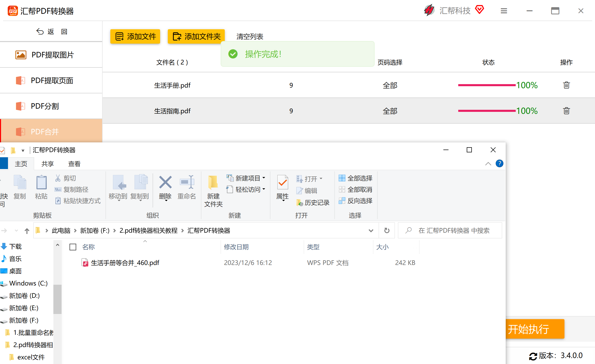Delete 生活手册.pdf row with trash icon
The image size is (595, 364).
tap(566, 85)
